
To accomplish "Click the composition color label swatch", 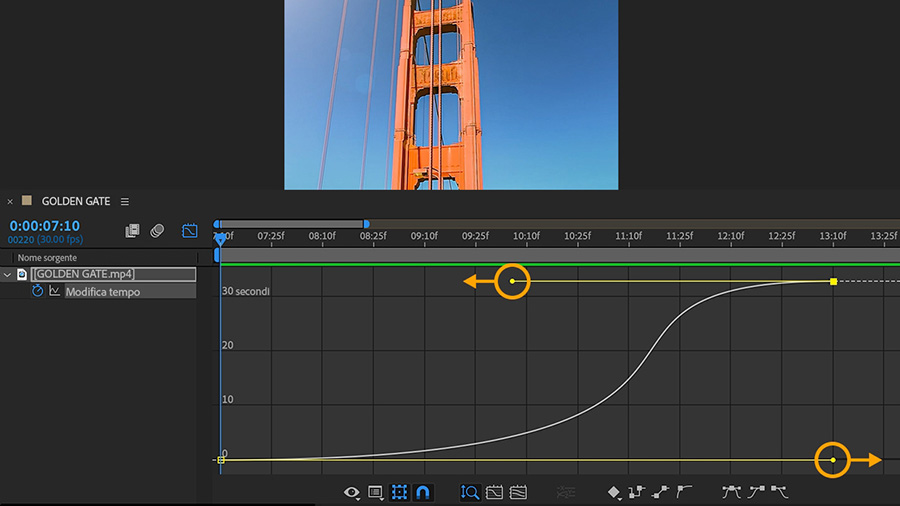I will [26, 200].
